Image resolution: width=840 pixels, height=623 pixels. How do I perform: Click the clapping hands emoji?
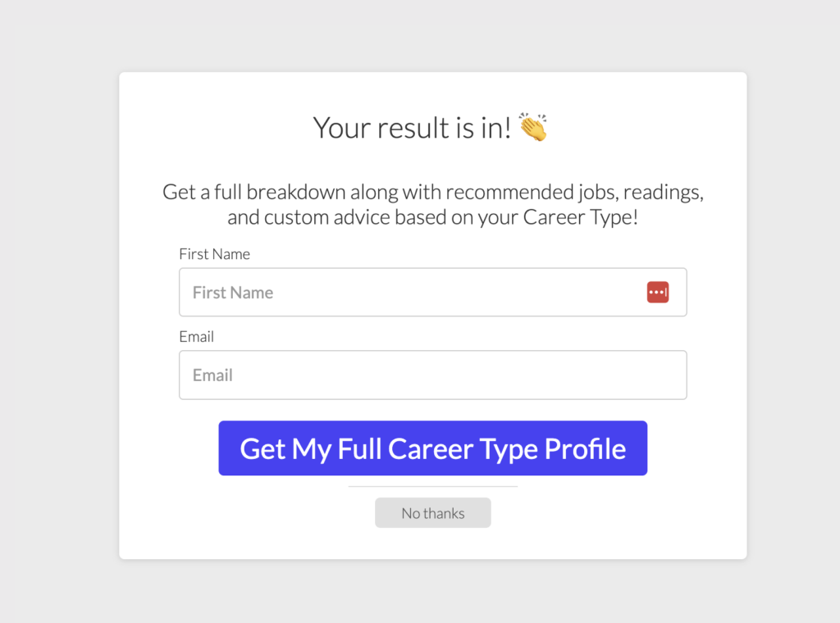(533, 128)
